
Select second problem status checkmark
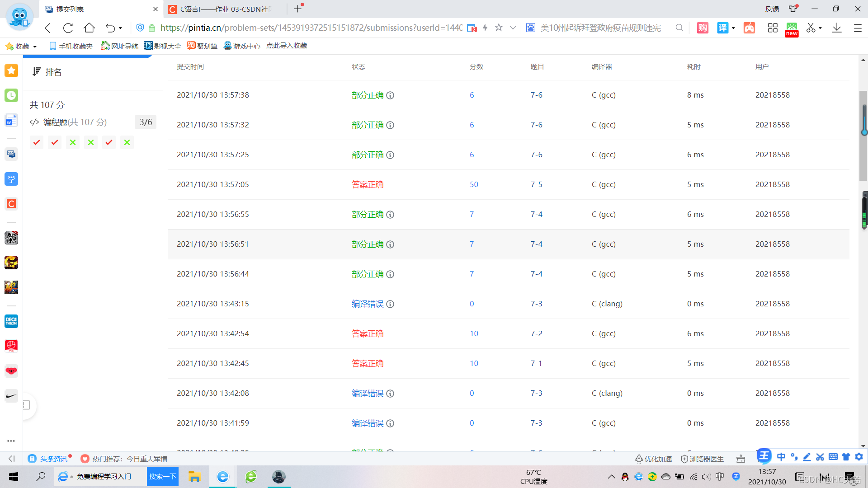pyautogui.click(x=55, y=142)
